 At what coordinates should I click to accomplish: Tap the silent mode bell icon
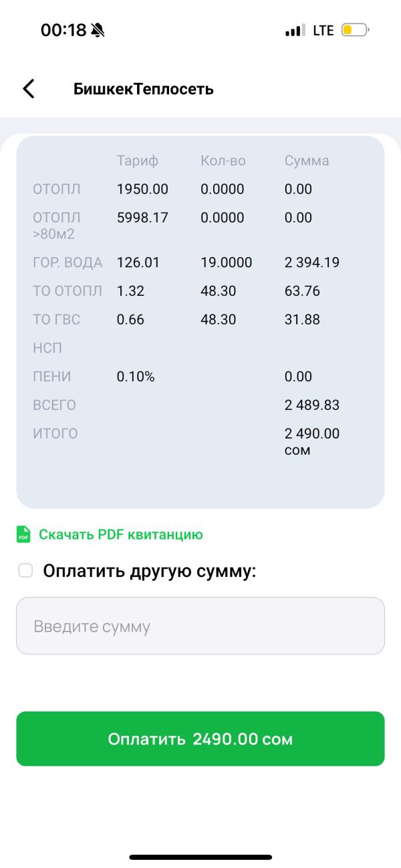[98, 30]
